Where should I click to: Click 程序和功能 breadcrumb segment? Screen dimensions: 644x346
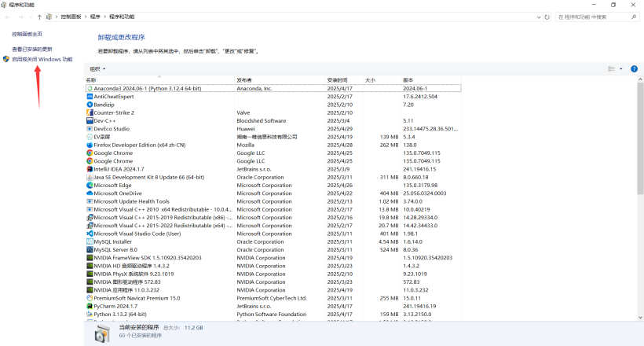[x=122, y=17]
